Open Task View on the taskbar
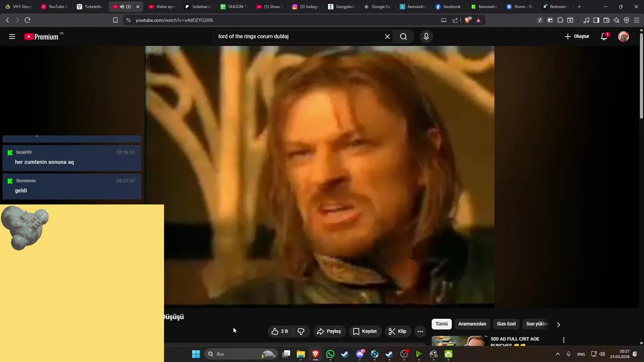This screenshot has height=362, width=644. [286, 354]
